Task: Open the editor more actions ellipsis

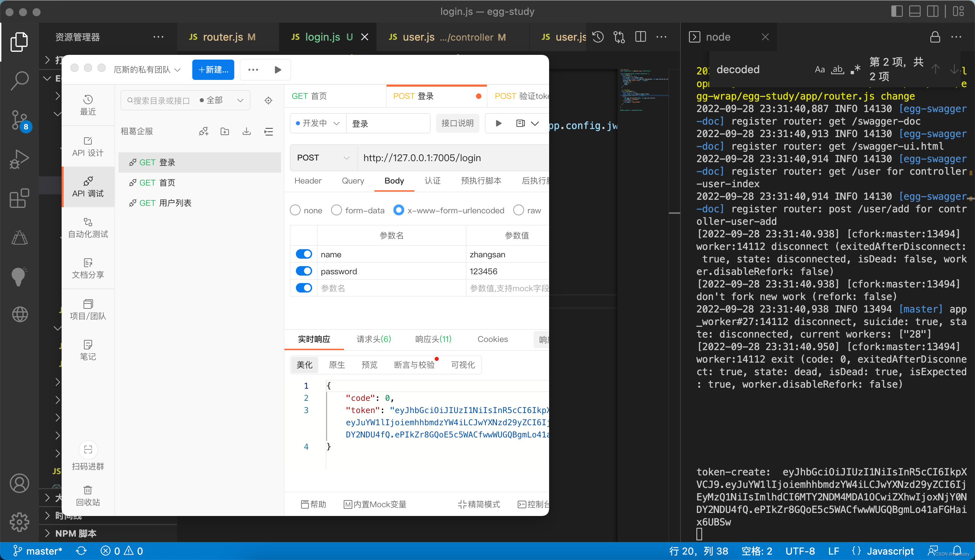Action: tap(661, 37)
